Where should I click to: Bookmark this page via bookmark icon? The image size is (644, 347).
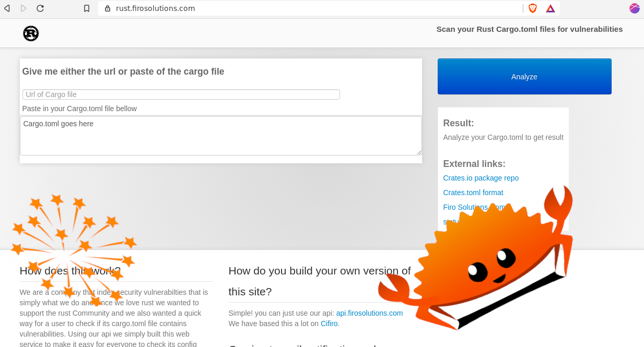[87, 8]
